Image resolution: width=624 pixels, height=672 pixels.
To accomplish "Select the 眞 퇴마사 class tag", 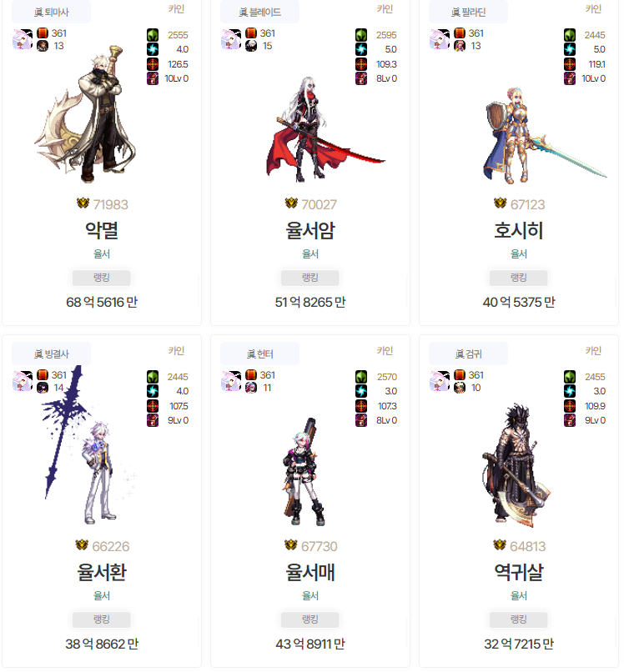I will (x=51, y=12).
